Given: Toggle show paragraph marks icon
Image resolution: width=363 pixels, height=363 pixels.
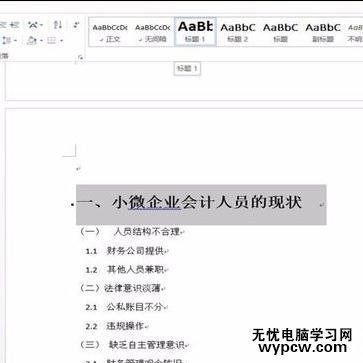Looking at the screenshot, I should pyautogui.click(x=76, y=25).
